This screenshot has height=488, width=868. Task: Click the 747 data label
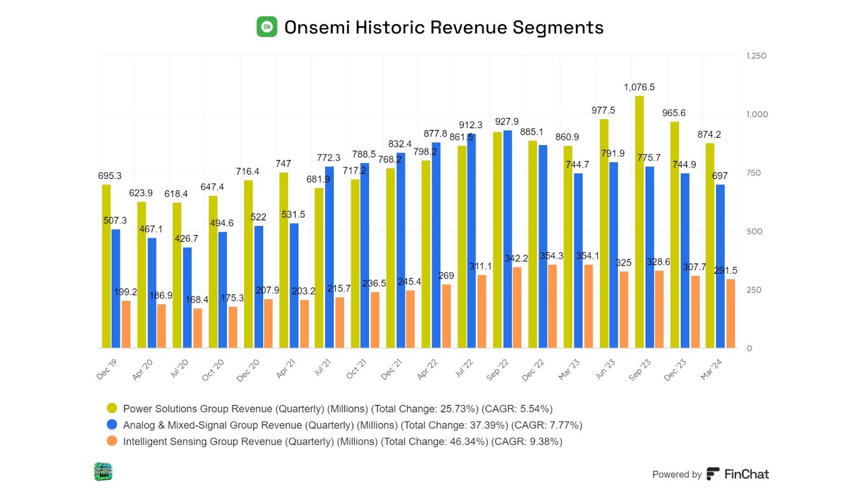coord(283,164)
